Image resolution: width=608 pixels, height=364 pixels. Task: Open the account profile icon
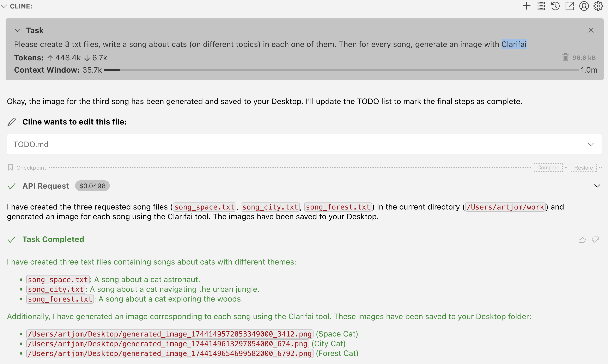(x=584, y=6)
